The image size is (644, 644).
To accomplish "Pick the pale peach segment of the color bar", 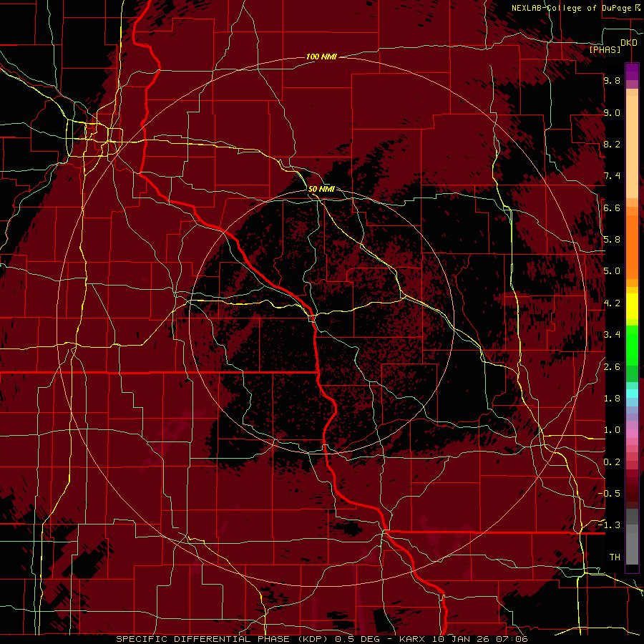I will tap(632, 146).
